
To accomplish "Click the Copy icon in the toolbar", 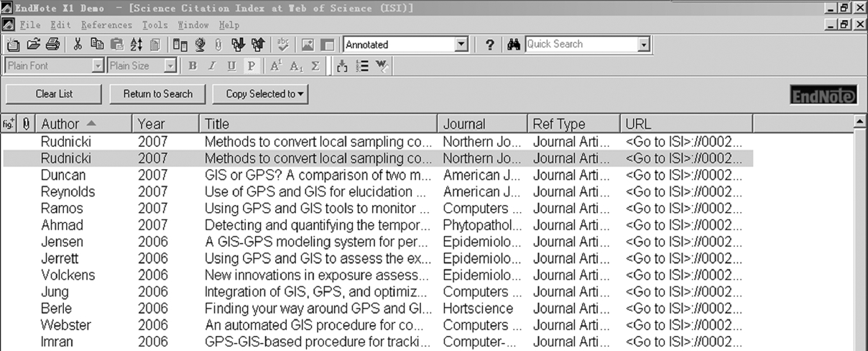I will coord(98,45).
